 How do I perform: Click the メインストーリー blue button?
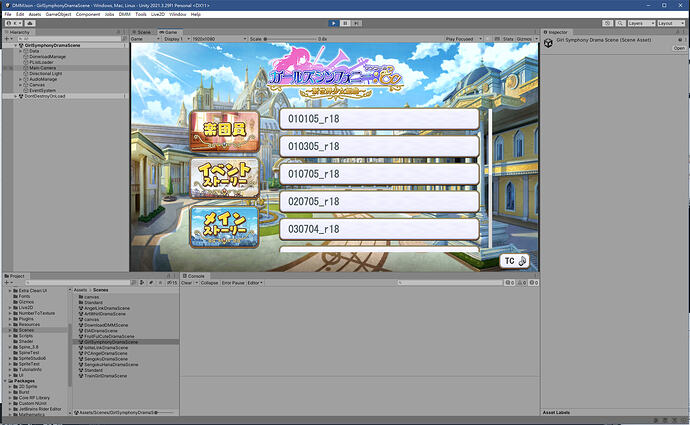[225, 227]
